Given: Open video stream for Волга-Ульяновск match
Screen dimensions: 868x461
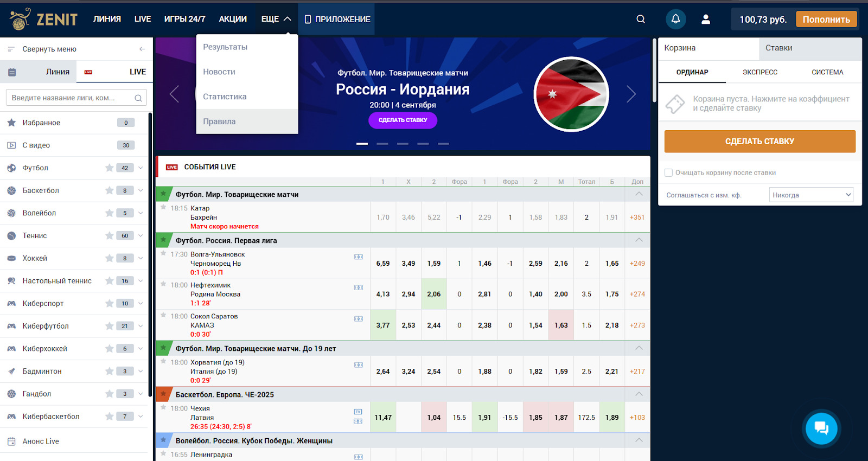Looking at the screenshot, I should (x=359, y=257).
